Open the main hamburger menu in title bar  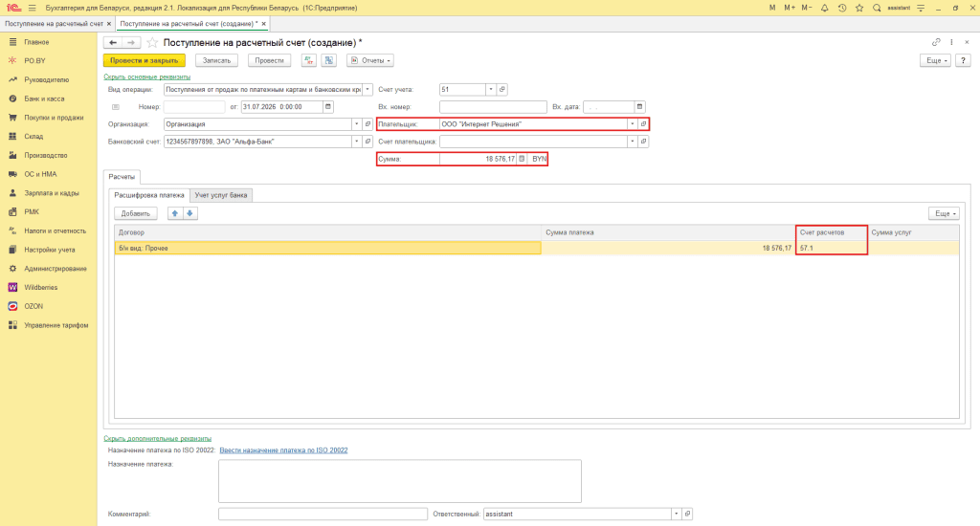point(32,8)
